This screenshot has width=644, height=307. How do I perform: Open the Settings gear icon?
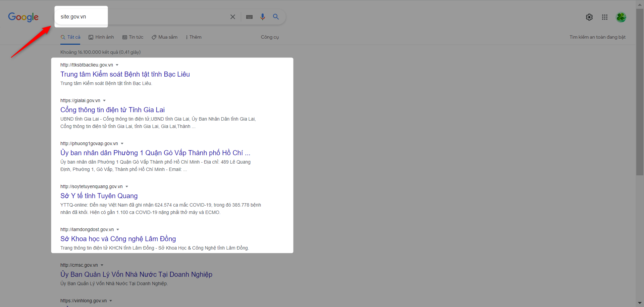point(589,17)
